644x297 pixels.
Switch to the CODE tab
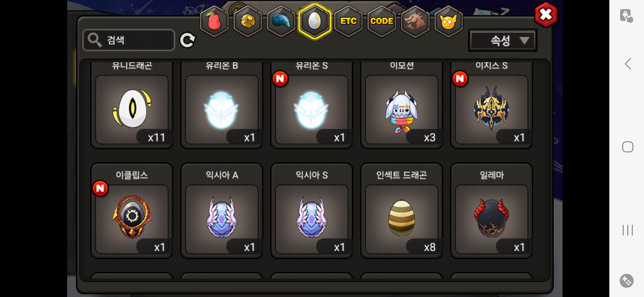[x=381, y=21]
